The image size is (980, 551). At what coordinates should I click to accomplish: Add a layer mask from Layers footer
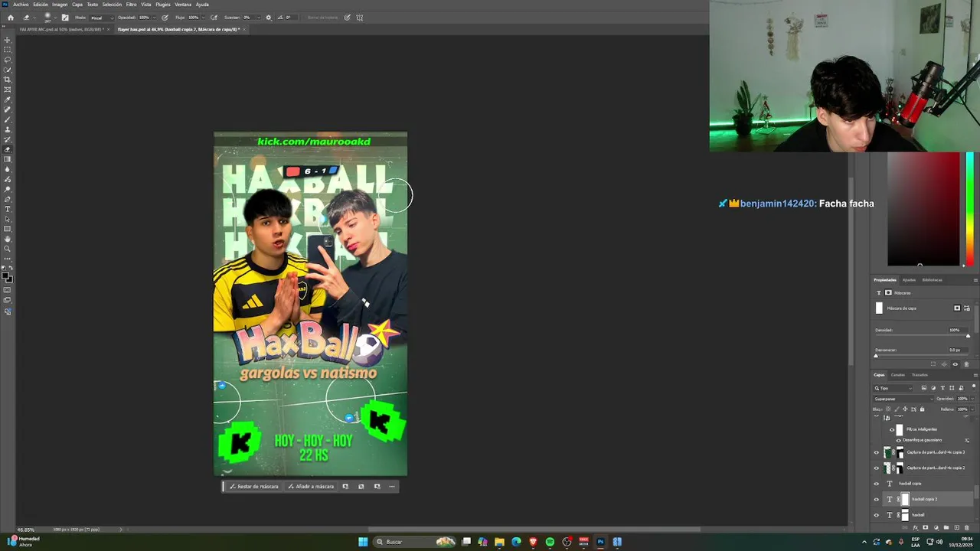(925, 527)
